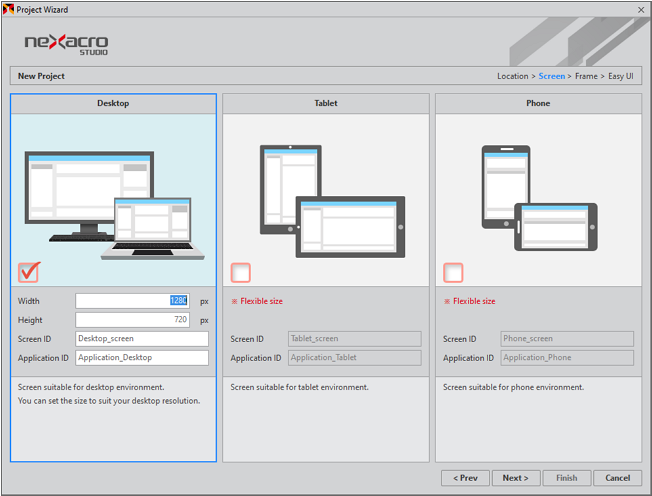Screen dimensions: 652x496
Task: Click the Width input field
Action: pyautogui.click(x=131, y=301)
